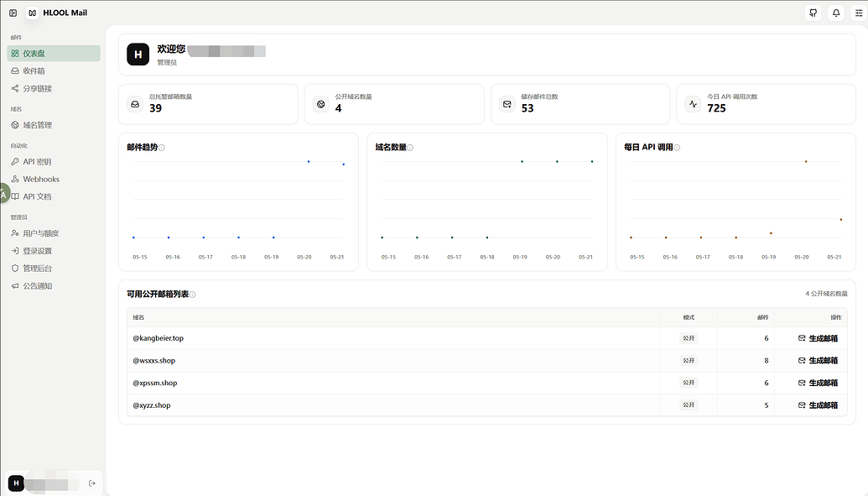Image resolution: width=868 pixels, height=496 pixels.
Task: Click the @kangbeier.top domain name
Action: point(159,338)
